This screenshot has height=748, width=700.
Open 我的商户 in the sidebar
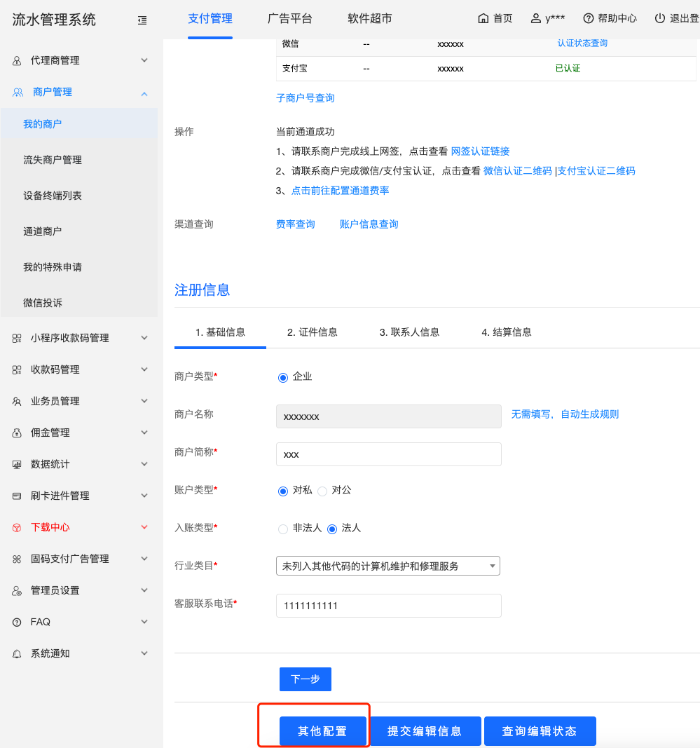pyautogui.click(x=78, y=124)
